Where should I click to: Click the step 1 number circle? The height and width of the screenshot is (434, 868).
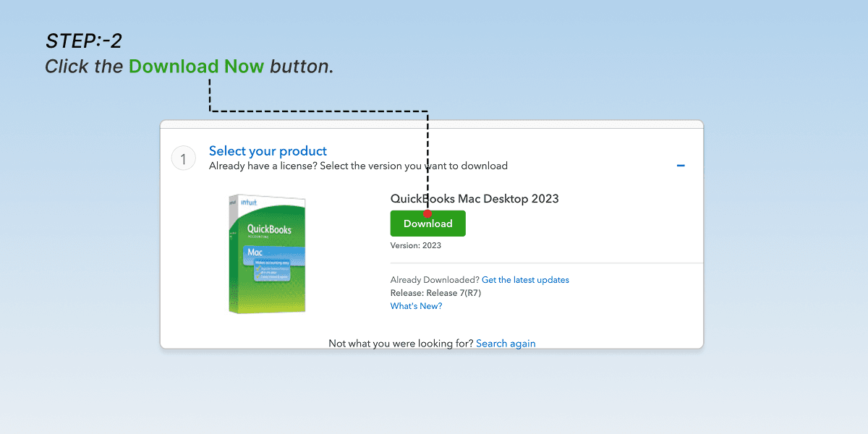click(x=183, y=158)
